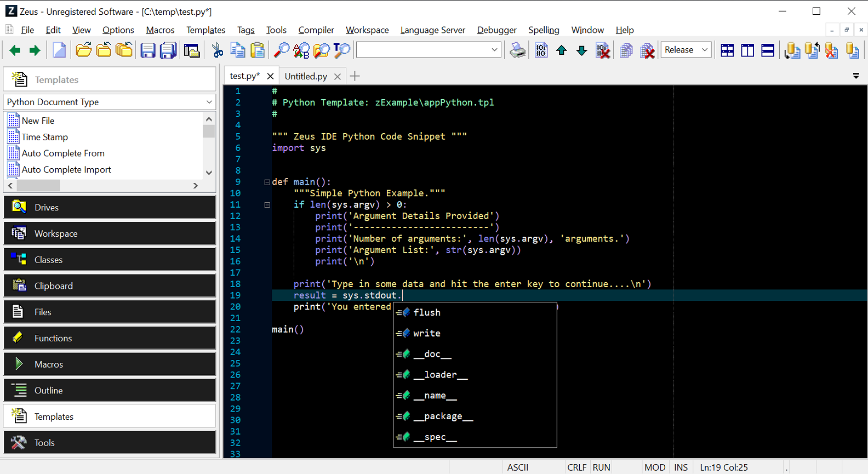Click the down arrow toolbar icon
The width and height of the screenshot is (868, 474).
582,50
